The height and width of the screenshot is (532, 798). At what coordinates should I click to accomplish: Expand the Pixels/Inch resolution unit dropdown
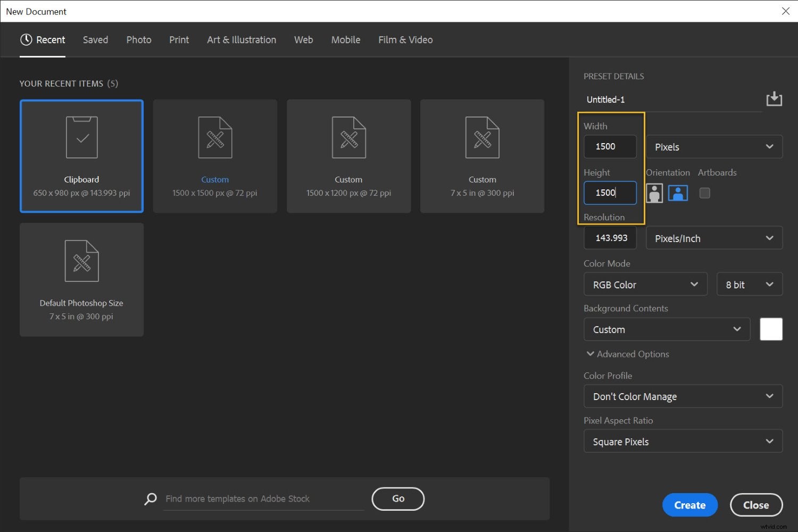714,238
